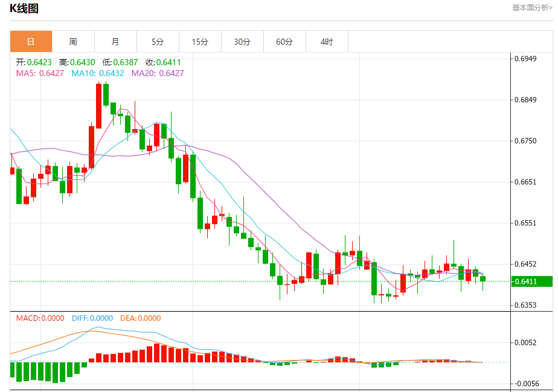Open the 5分 interval tab

pyautogui.click(x=158, y=42)
